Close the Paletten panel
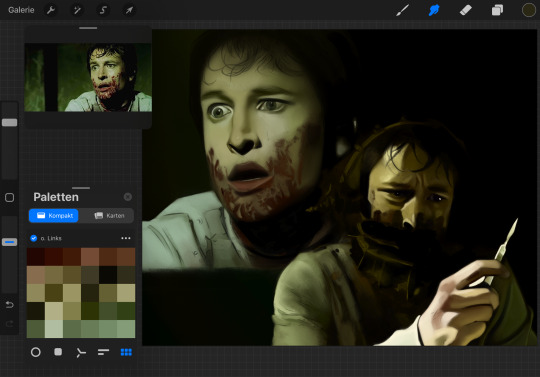 (128, 197)
